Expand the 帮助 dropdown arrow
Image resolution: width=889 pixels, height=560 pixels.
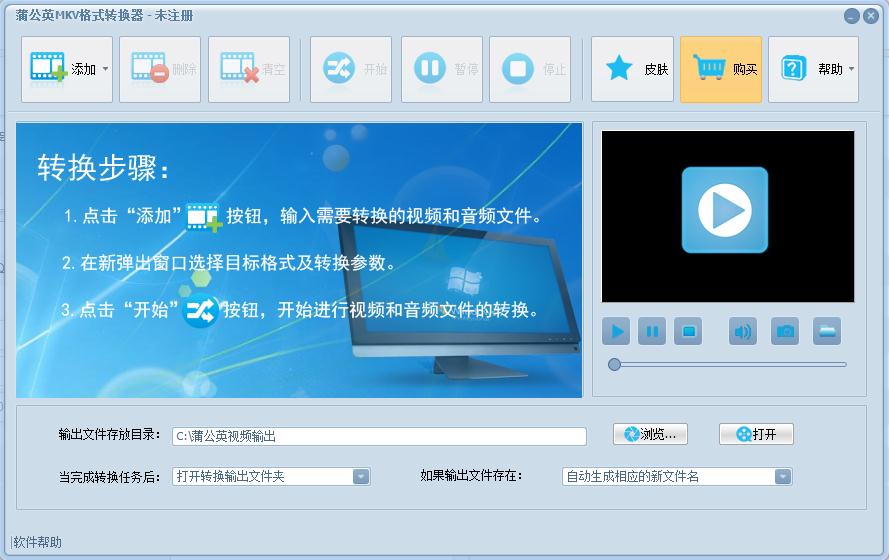click(x=851, y=69)
